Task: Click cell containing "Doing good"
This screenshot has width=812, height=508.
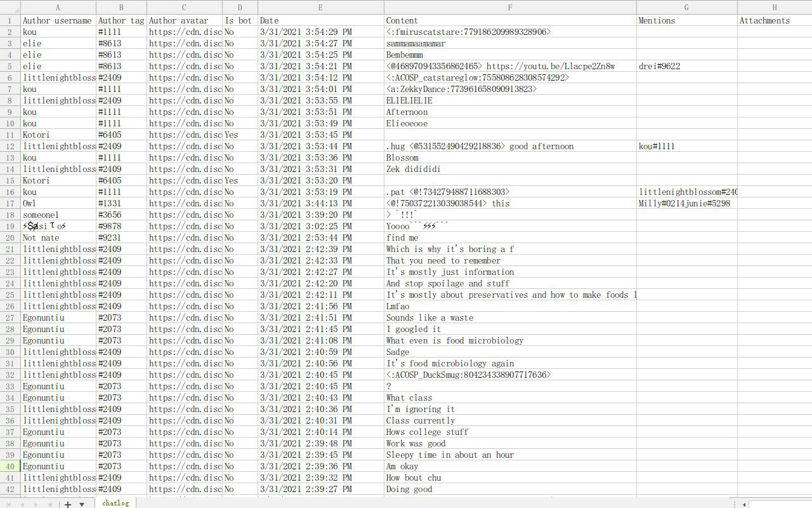Action: [510, 489]
